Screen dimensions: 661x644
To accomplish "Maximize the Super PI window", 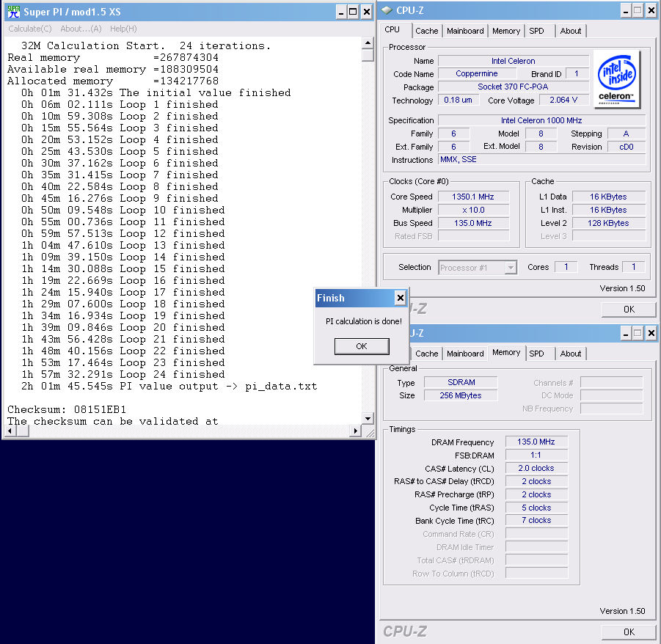I will pos(354,12).
